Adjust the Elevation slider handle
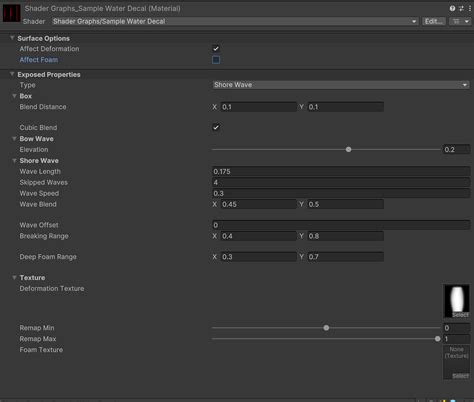This screenshot has width=474, height=402. click(x=348, y=150)
